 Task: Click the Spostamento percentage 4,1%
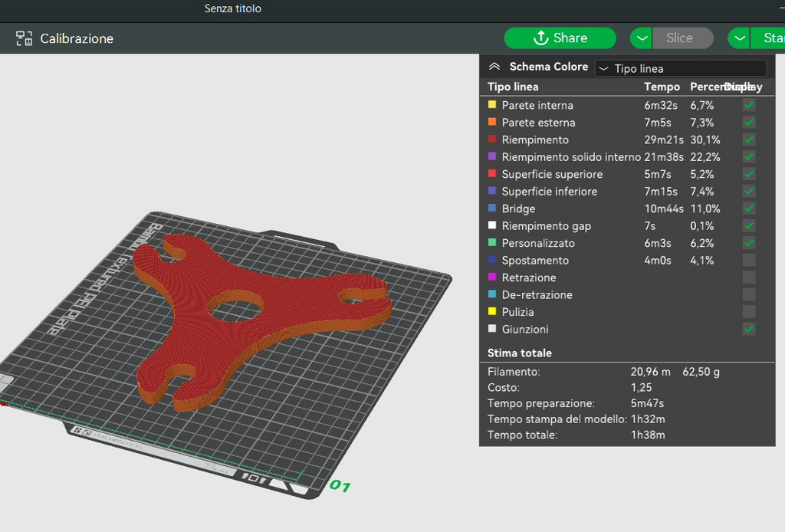pyautogui.click(x=702, y=260)
